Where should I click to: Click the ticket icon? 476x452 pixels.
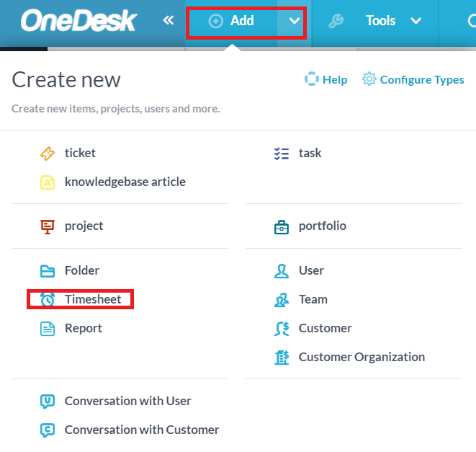point(48,154)
